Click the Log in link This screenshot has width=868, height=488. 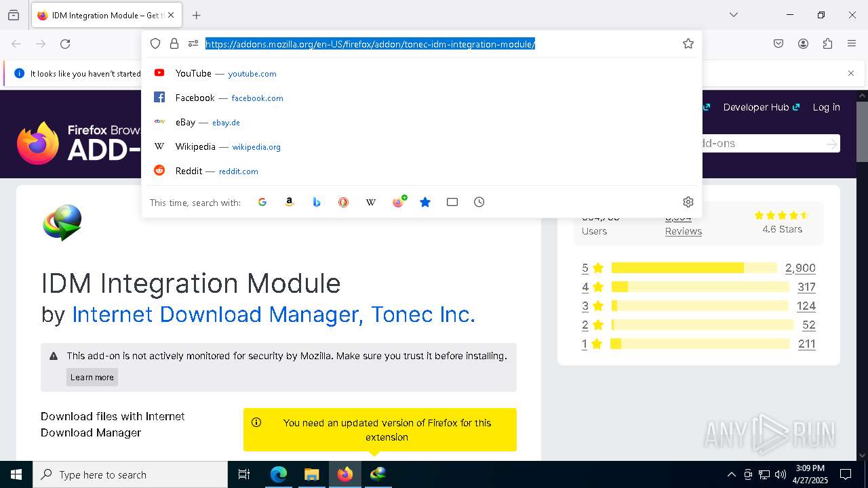(826, 107)
